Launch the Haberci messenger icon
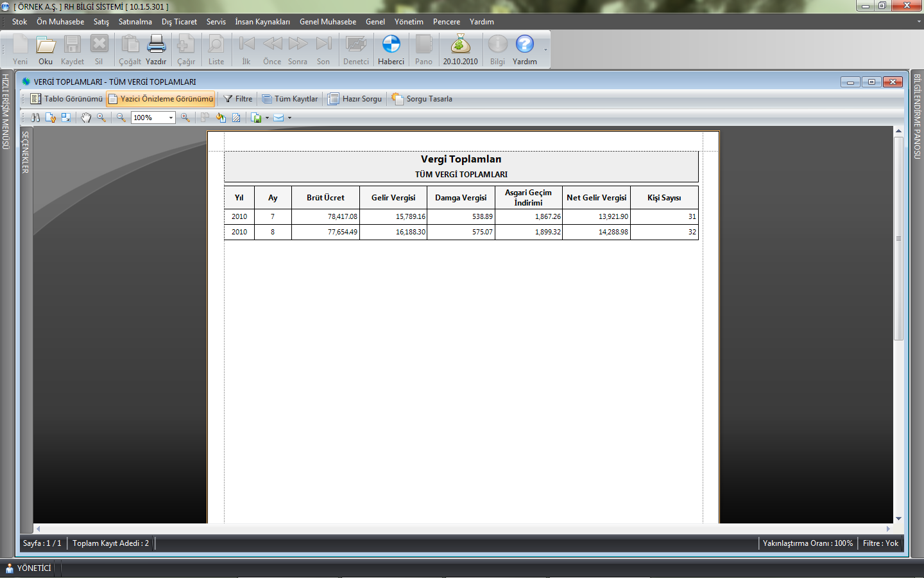924x578 pixels. (x=391, y=45)
